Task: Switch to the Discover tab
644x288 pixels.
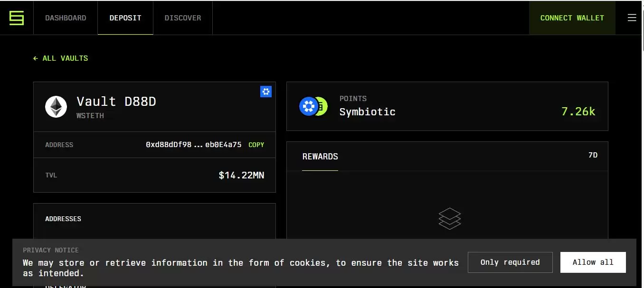Action: [x=183, y=18]
